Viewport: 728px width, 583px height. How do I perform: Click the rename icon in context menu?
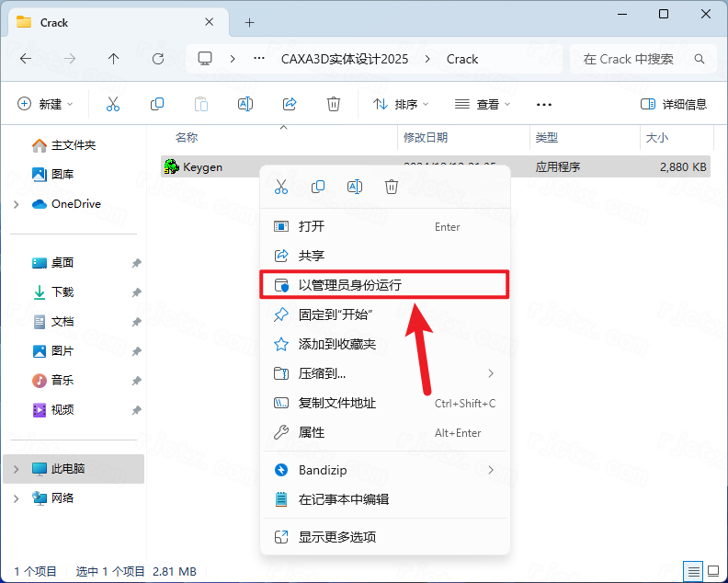[355, 187]
